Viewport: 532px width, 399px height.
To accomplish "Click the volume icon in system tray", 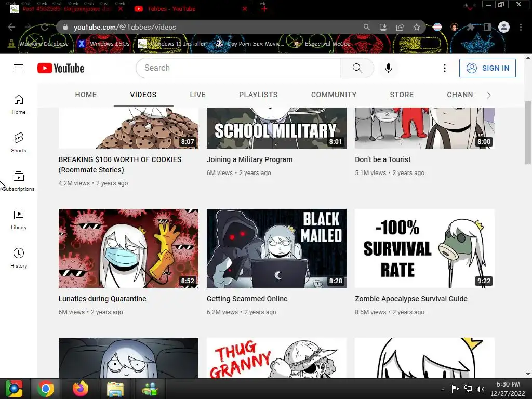I will coord(481,389).
